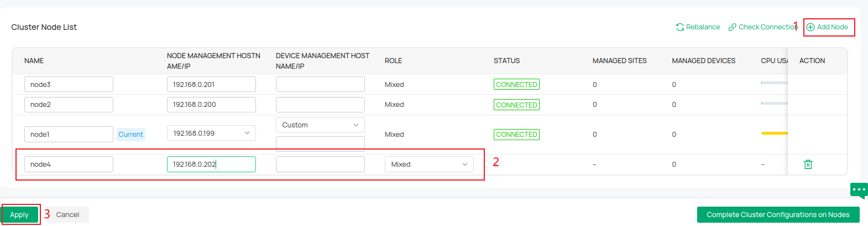Screen dimensions: 868x226
Task: Click the Rebalance refresh icon
Action: (680, 27)
